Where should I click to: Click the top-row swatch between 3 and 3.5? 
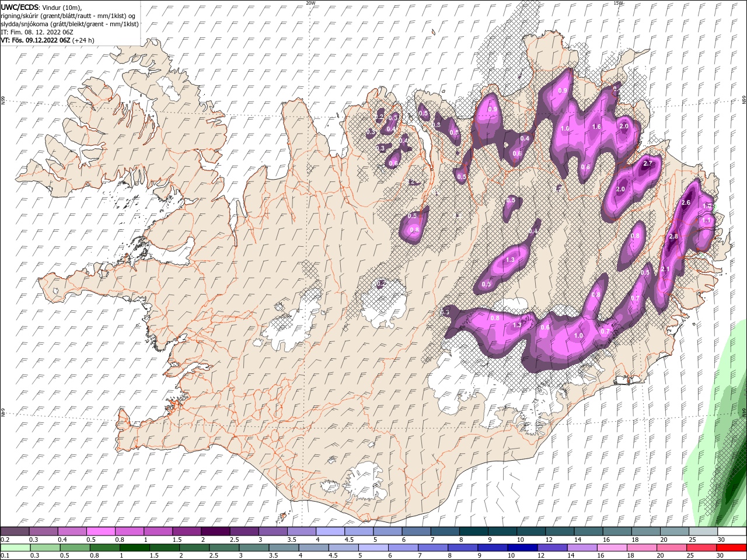(273, 531)
